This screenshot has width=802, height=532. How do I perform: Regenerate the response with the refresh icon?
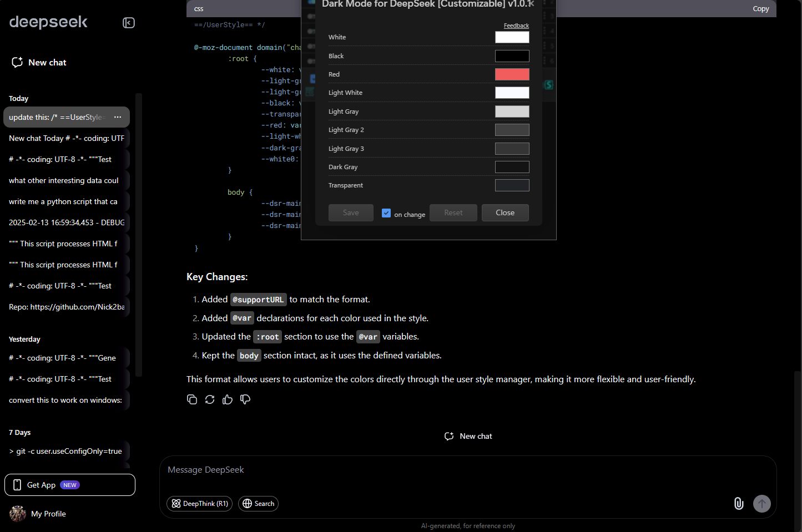tap(210, 399)
